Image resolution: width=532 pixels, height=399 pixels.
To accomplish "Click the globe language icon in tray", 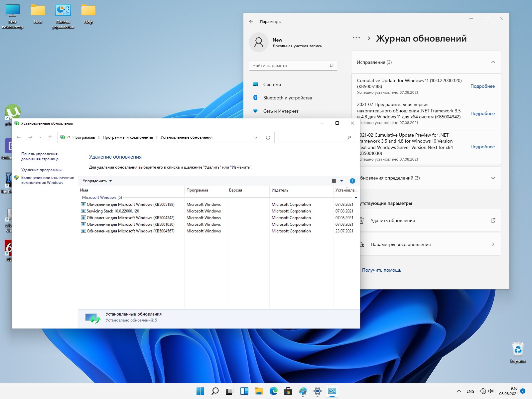I will [x=483, y=391].
